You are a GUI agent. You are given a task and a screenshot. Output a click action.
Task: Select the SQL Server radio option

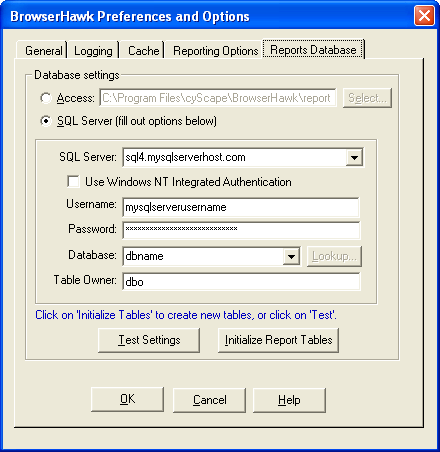(46, 121)
